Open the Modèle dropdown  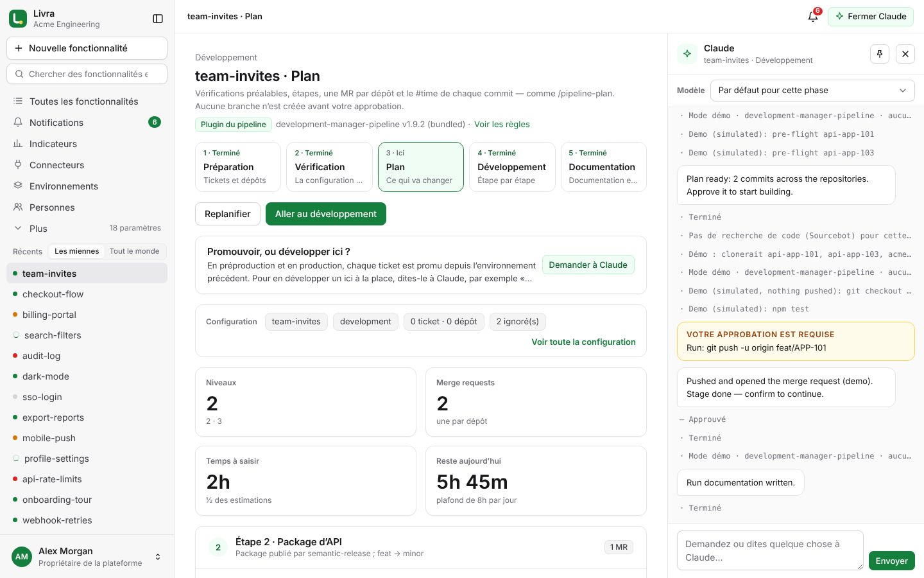(x=812, y=91)
